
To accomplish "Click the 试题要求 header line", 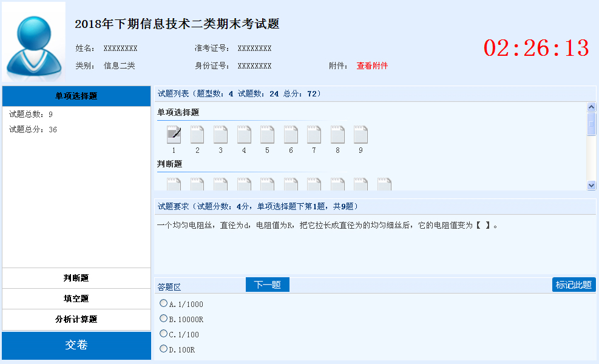I will click(x=258, y=207).
